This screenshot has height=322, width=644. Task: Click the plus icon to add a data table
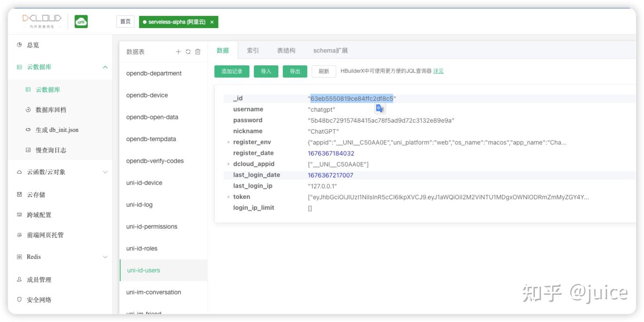178,52
